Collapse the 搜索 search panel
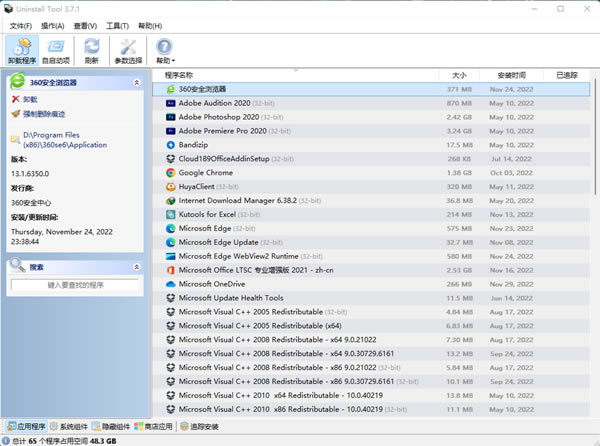600x446 pixels. pyautogui.click(x=136, y=267)
